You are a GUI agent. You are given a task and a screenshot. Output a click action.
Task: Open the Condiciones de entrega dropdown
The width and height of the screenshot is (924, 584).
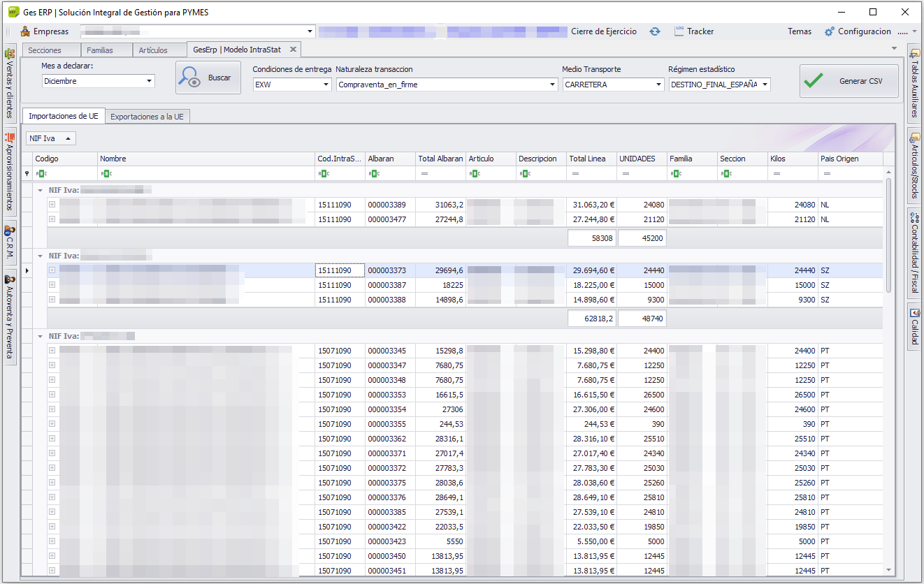pyautogui.click(x=326, y=85)
